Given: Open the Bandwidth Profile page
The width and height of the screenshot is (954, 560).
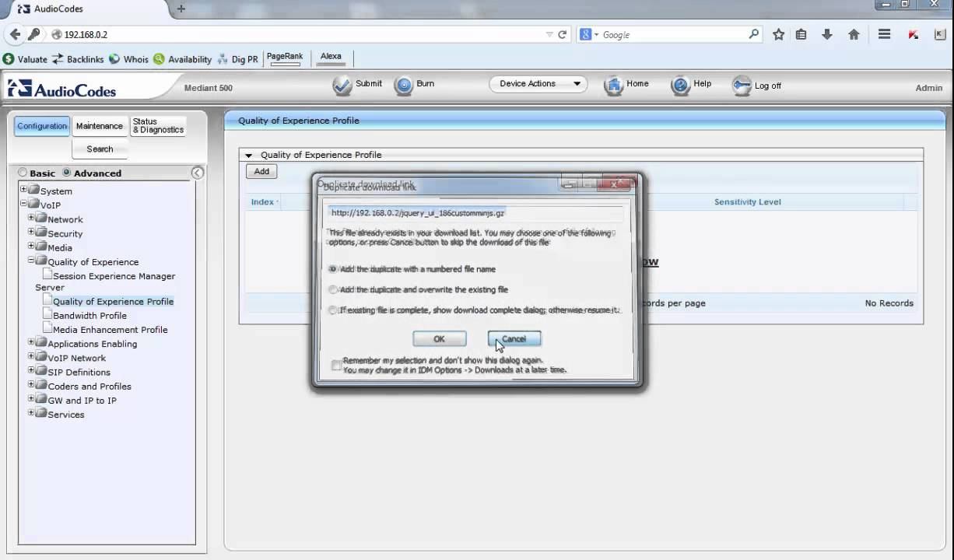Looking at the screenshot, I should point(89,315).
